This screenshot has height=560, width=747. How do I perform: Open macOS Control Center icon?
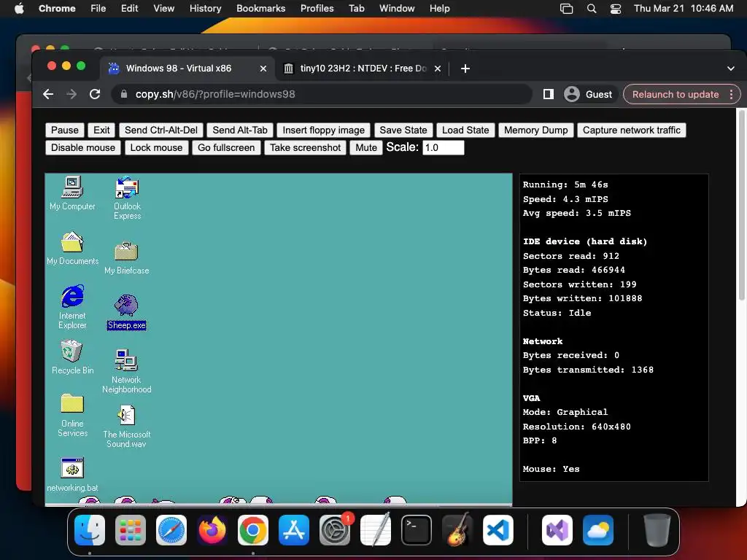[616, 9]
